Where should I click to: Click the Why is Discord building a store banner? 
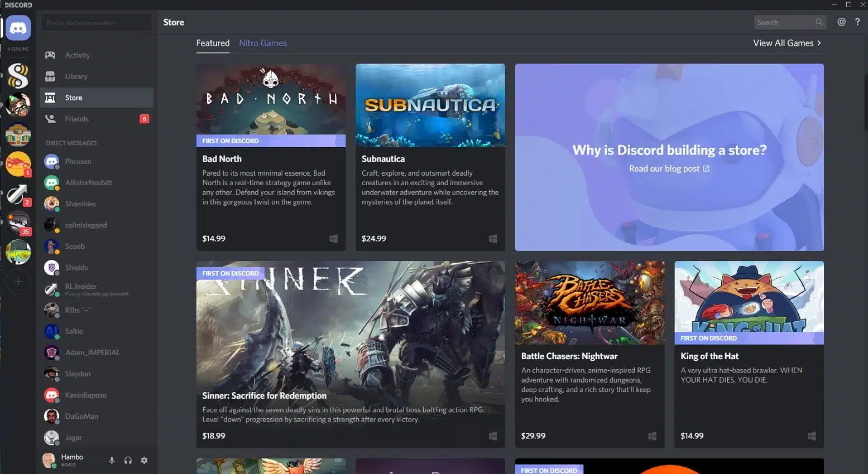[669, 157]
